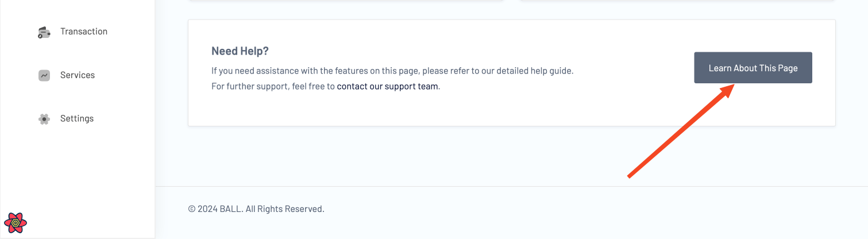Click the red arrow's pointed head
Screen dimensions: 868x239
click(x=730, y=88)
